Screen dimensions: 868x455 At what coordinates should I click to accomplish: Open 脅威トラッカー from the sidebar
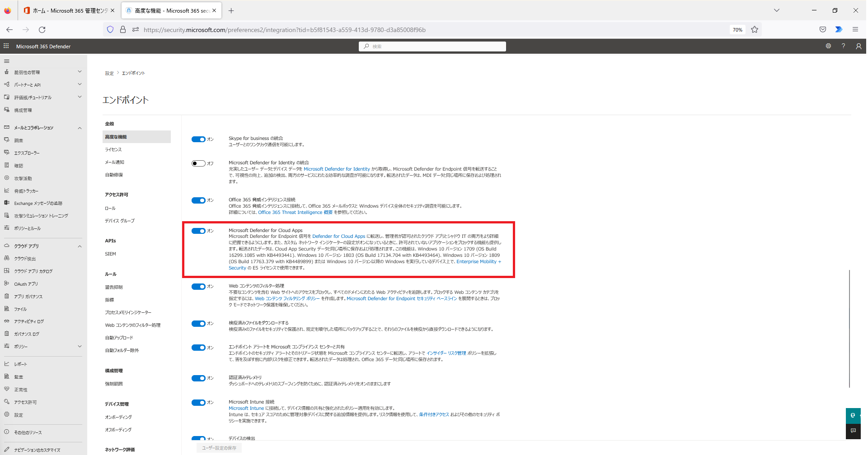pos(26,191)
